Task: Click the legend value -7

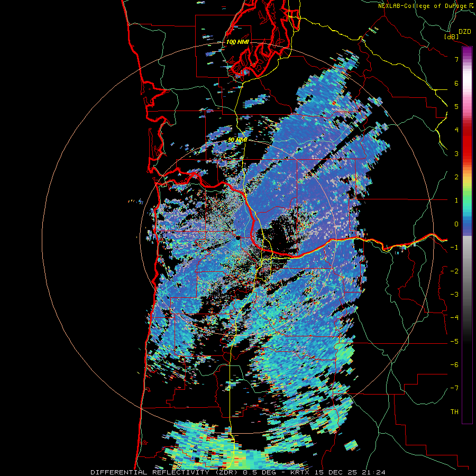Action: [x=454, y=388]
